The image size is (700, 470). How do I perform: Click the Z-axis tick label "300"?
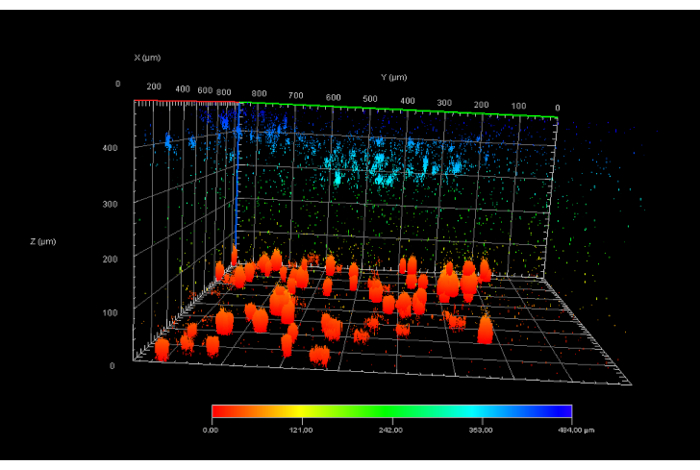tap(110, 204)
